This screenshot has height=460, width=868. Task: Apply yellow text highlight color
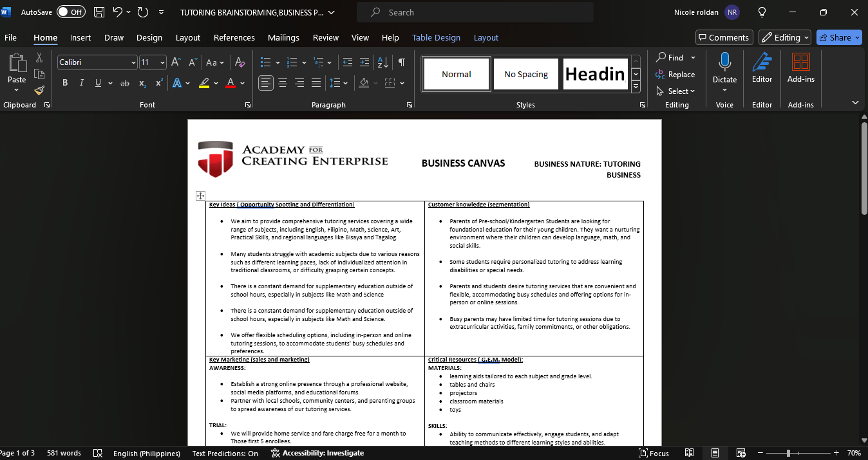(x=204, y=83)
